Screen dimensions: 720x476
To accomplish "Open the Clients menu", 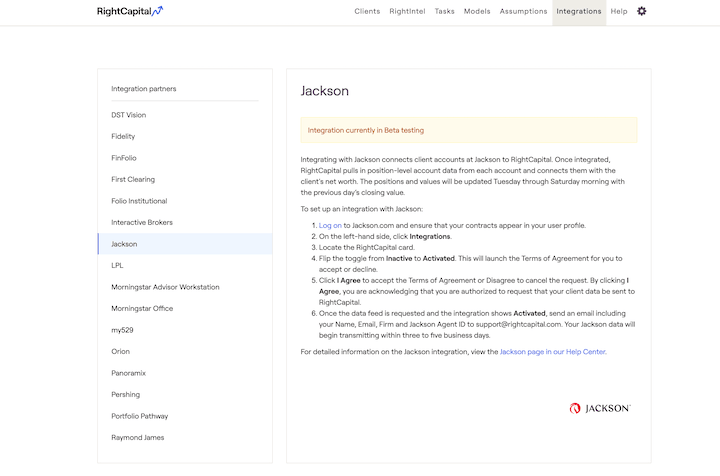I will pos(367,11).
